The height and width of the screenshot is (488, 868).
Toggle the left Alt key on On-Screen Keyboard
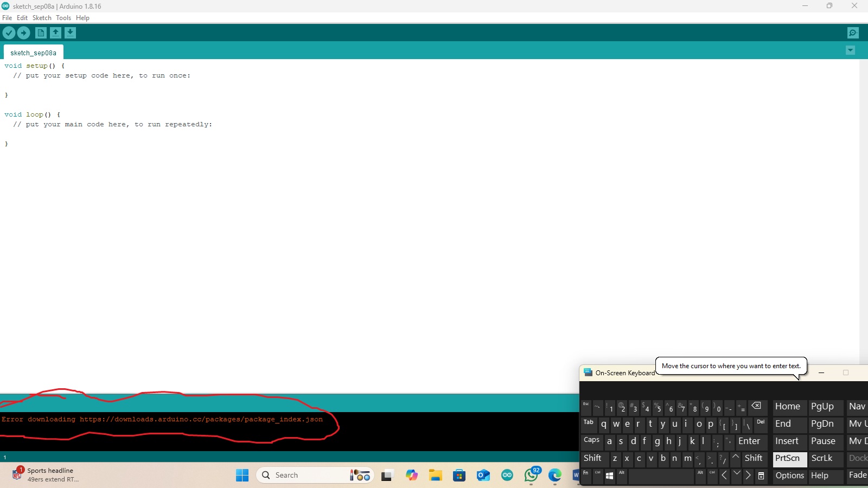(622, 476)
